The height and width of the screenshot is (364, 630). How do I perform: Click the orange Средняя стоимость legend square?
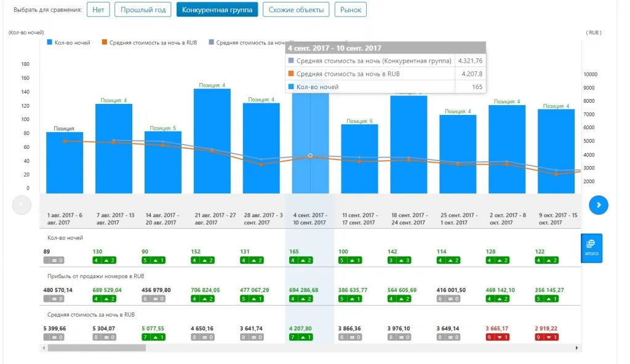coord(105,42)
